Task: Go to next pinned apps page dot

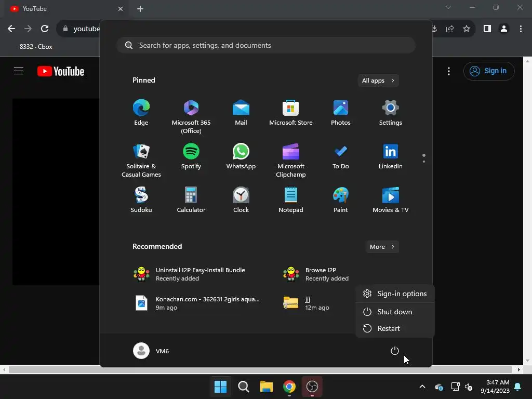Action: [424, 162]
